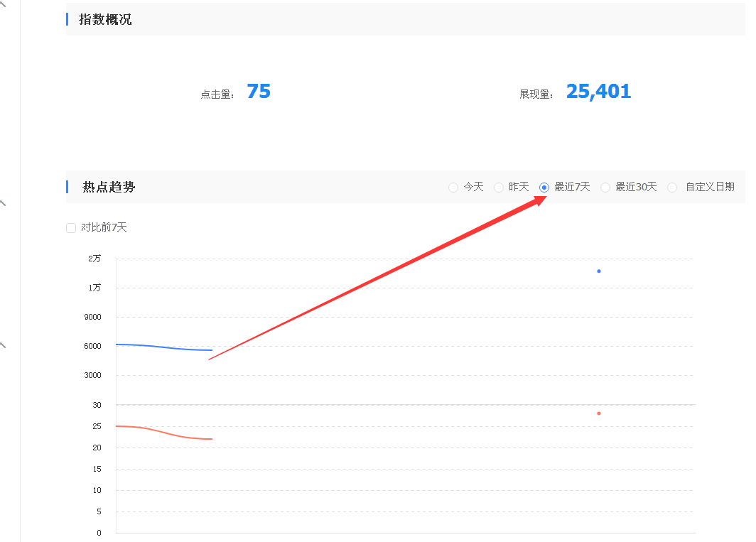Click the 展现量 value 25,401
The width and height of the screenshot is (756, 542).
[598, 92]
